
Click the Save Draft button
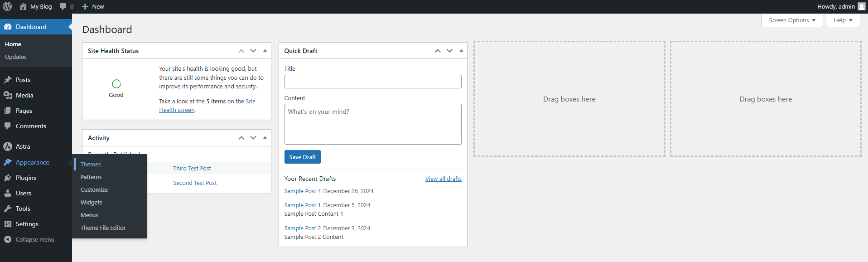(x=303, y=157)
